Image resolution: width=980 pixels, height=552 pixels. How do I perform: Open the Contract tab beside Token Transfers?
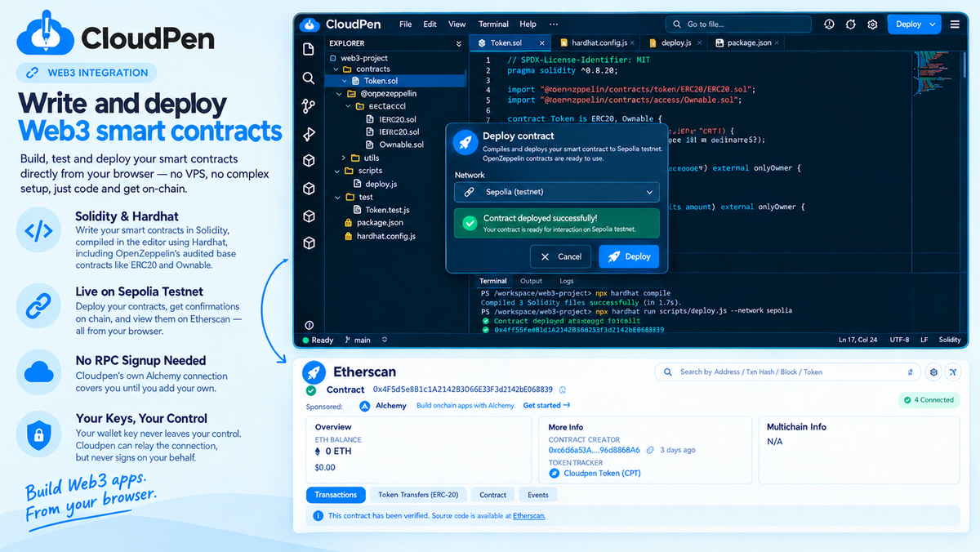click(x=492, y=495)
